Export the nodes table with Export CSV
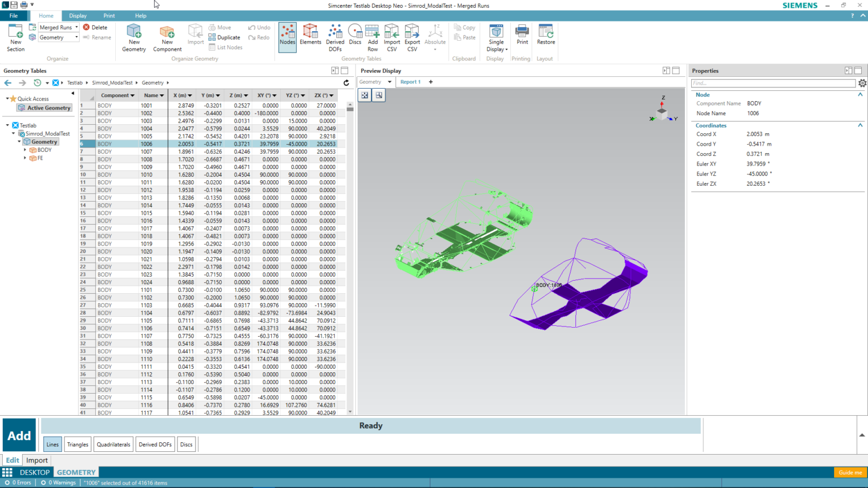868x488 pixels. click(412, 37)
